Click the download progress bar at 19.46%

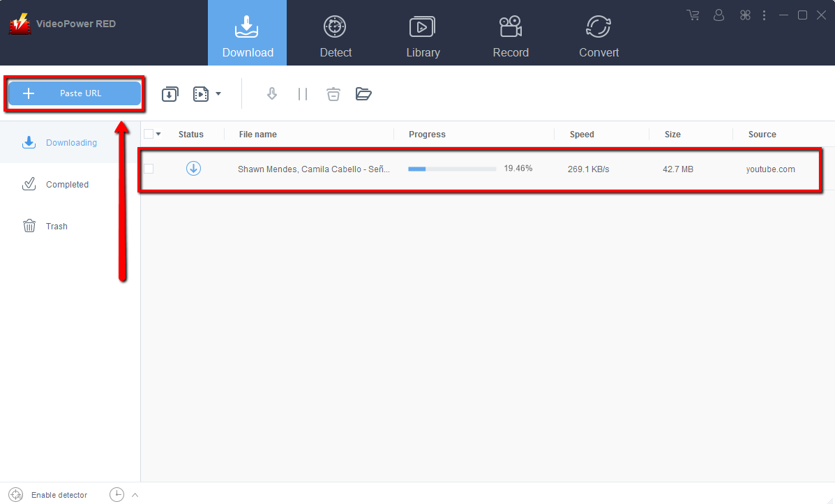click(x=452, y=168)
